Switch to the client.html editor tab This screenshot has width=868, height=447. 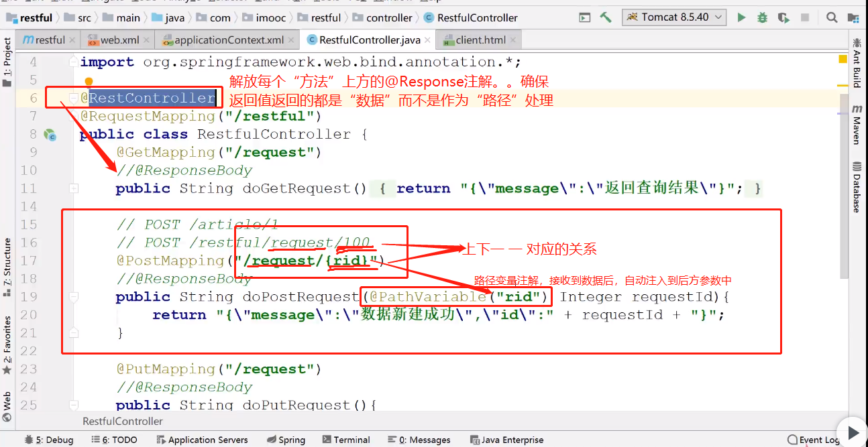pos(474,40)
